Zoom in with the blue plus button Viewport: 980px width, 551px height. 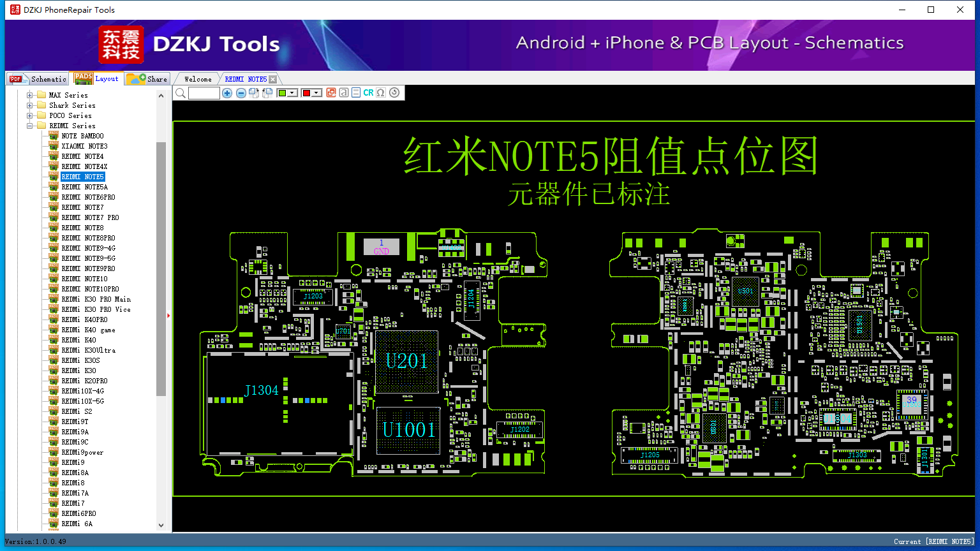tap(227, 93)
